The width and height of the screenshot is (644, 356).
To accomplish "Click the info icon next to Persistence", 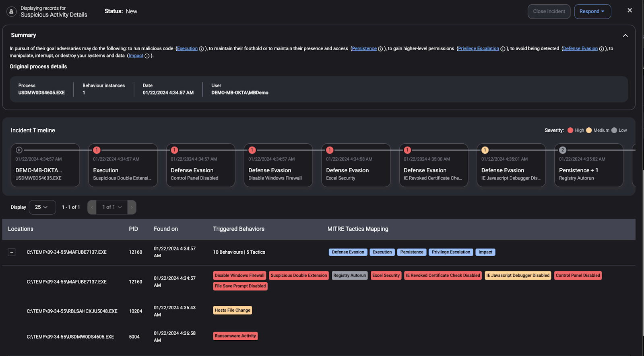I will [x=380, y=49].
